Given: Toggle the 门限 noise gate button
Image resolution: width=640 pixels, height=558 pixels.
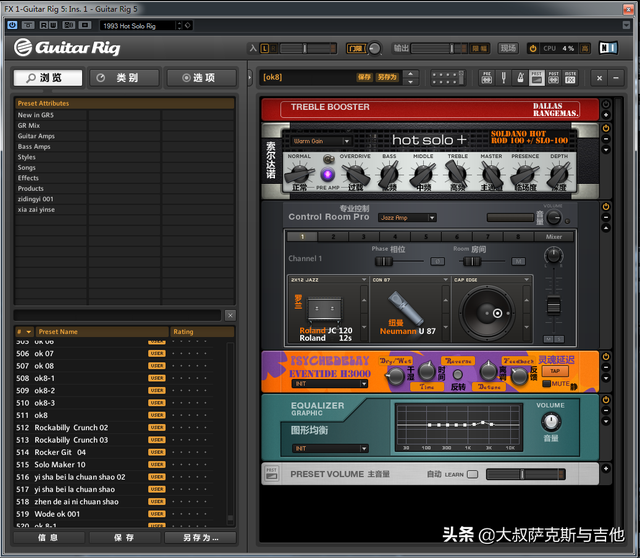Looking at the screenshot, I should (x=356, y=49).
